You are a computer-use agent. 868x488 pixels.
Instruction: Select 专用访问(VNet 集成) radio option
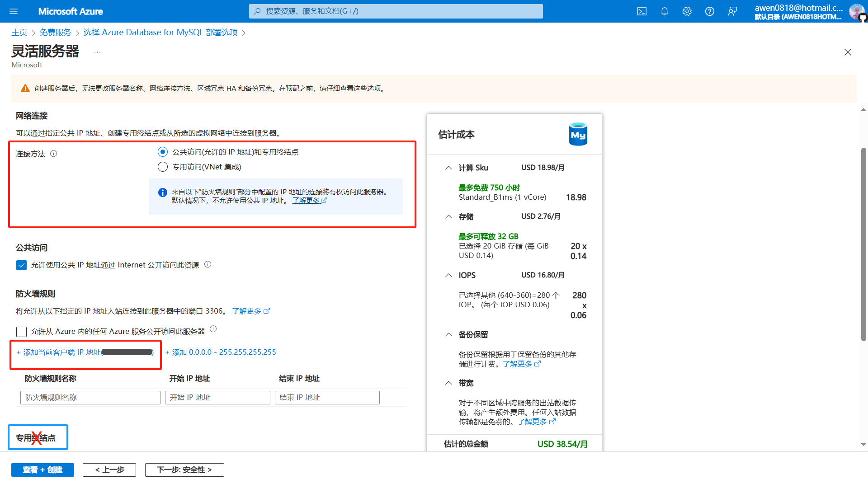tap(163, 167)
